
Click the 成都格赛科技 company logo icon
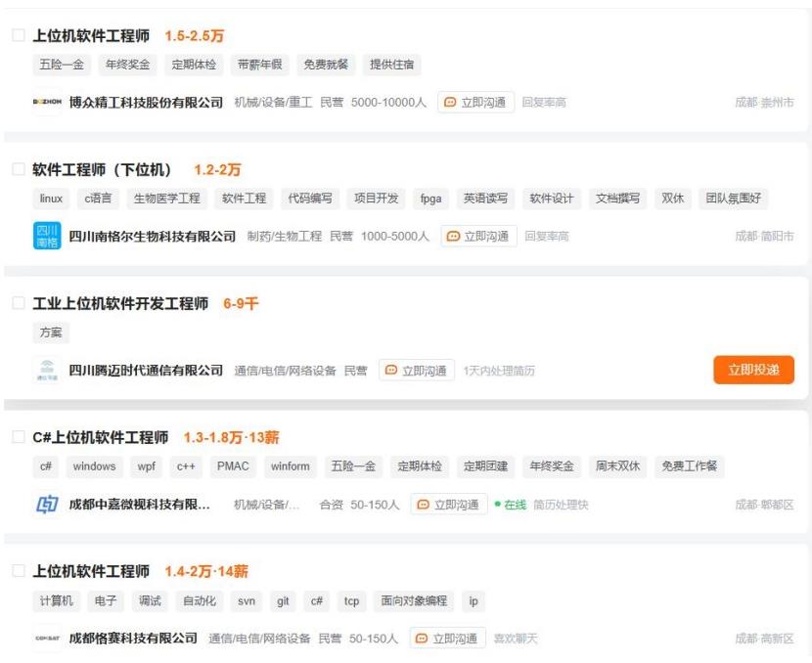[47, 639]
